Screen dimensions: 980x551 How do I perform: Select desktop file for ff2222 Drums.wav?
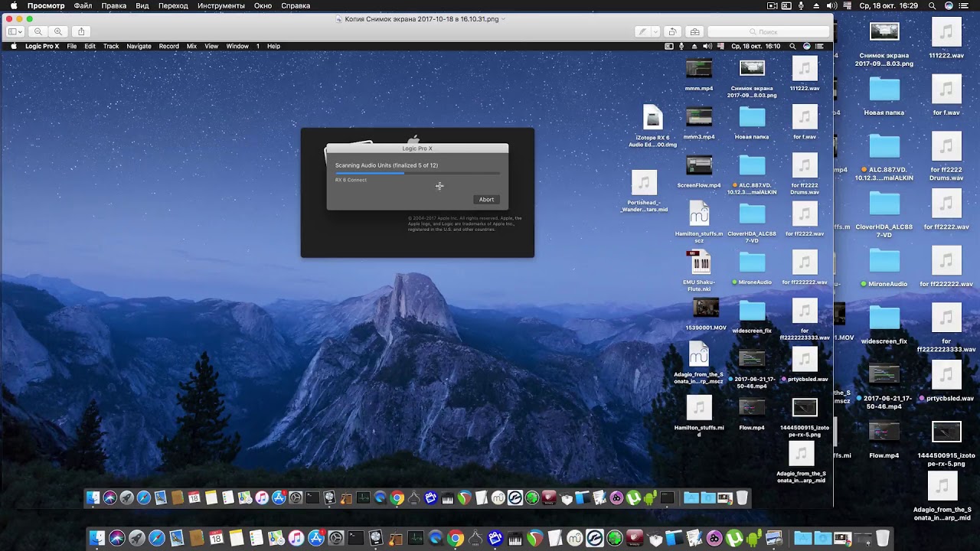pyautogui.click(x=946, y=158)
